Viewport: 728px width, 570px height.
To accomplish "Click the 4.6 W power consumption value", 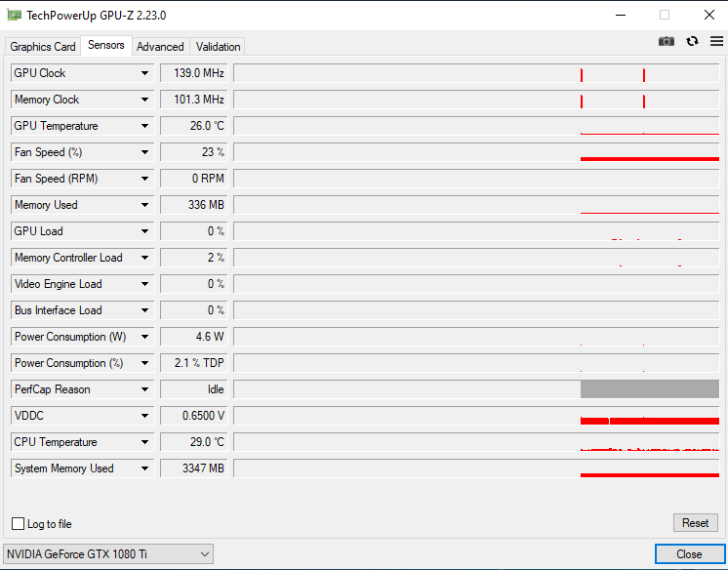I will click(194, 337).
